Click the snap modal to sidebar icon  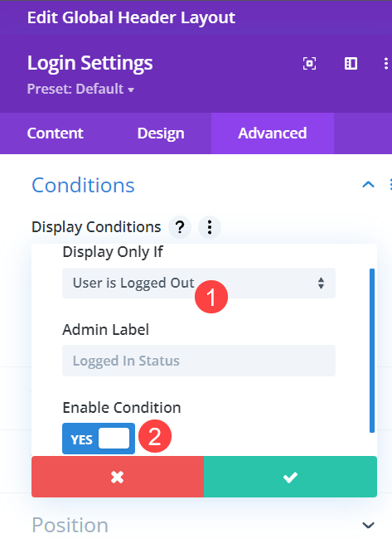tap(351, 64)
